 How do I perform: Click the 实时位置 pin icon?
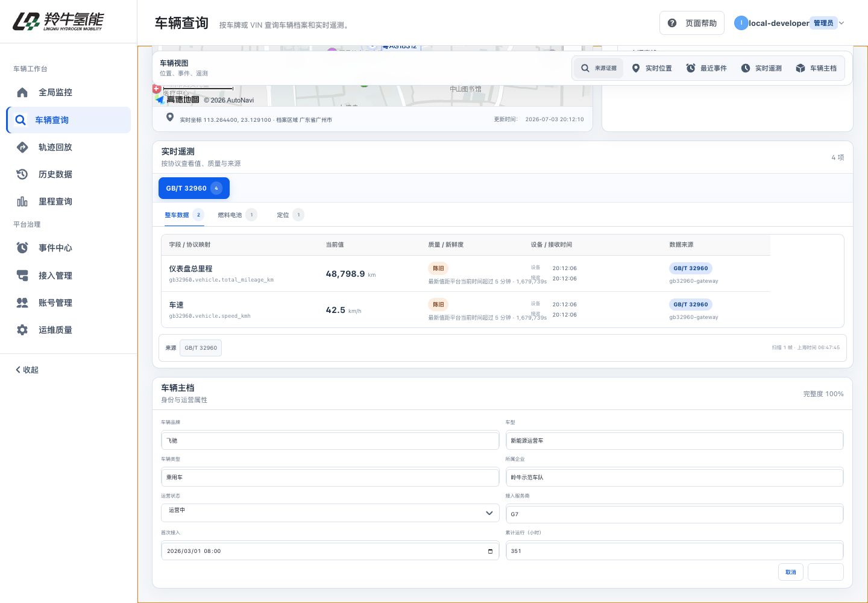tap(635, 68)
